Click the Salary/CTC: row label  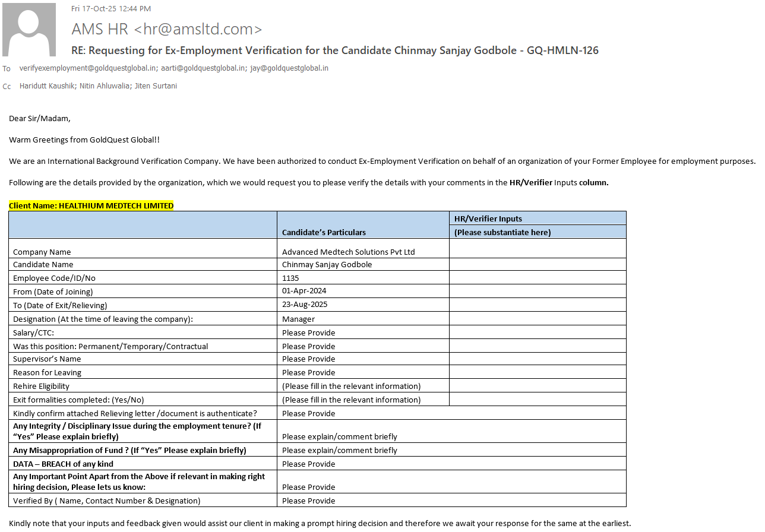33,332
